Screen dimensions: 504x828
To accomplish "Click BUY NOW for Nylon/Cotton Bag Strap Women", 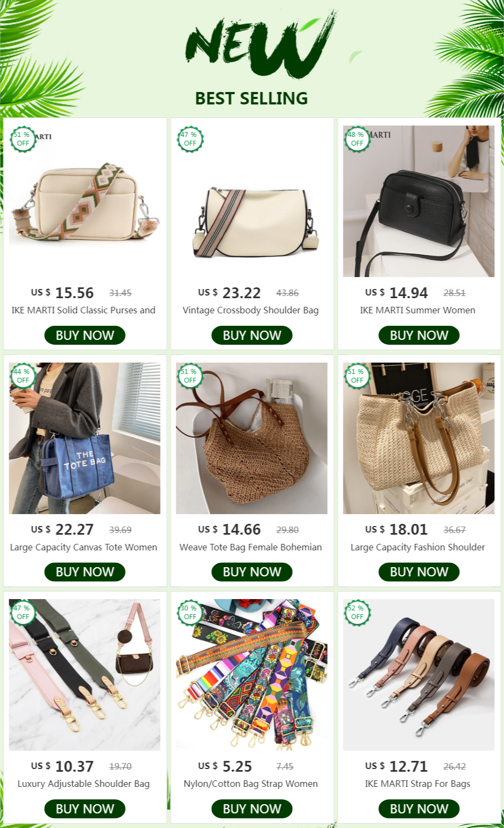I will click(252, 809).
